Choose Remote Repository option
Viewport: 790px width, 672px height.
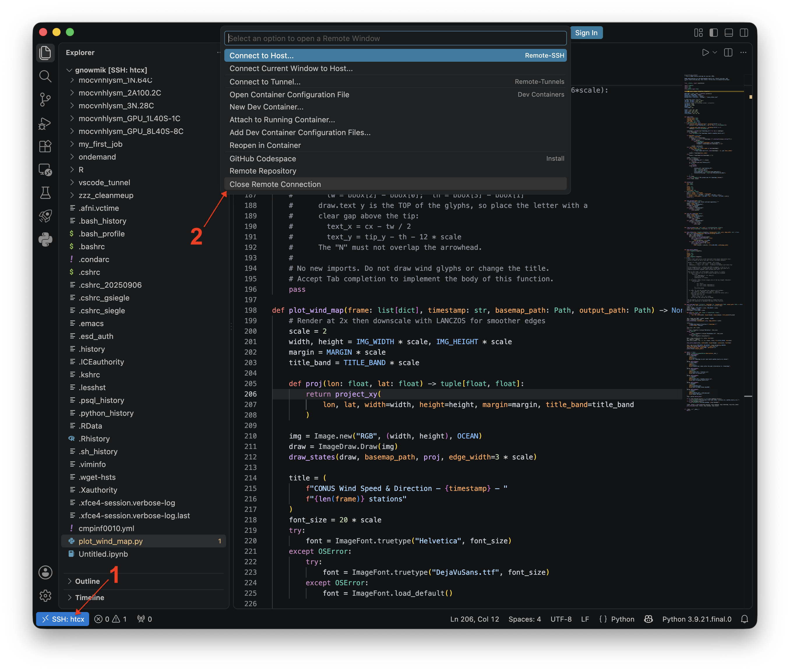pyautogui.click(x=395, y=171)
